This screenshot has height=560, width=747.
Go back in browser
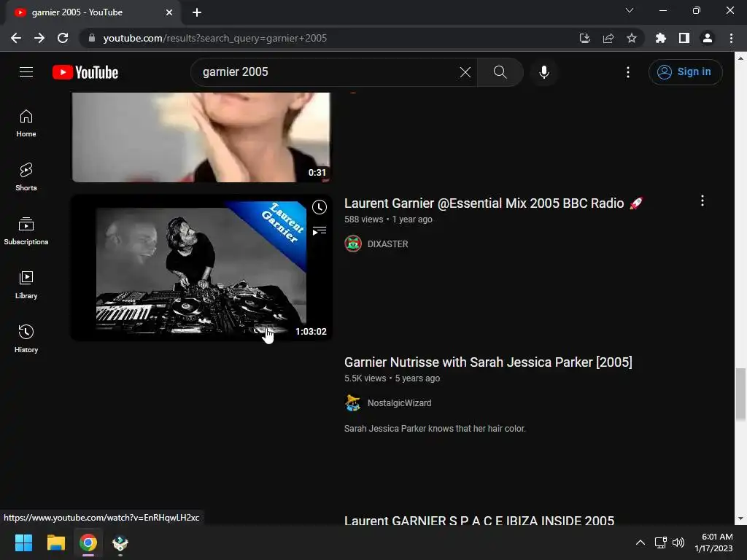coord(16,38)
